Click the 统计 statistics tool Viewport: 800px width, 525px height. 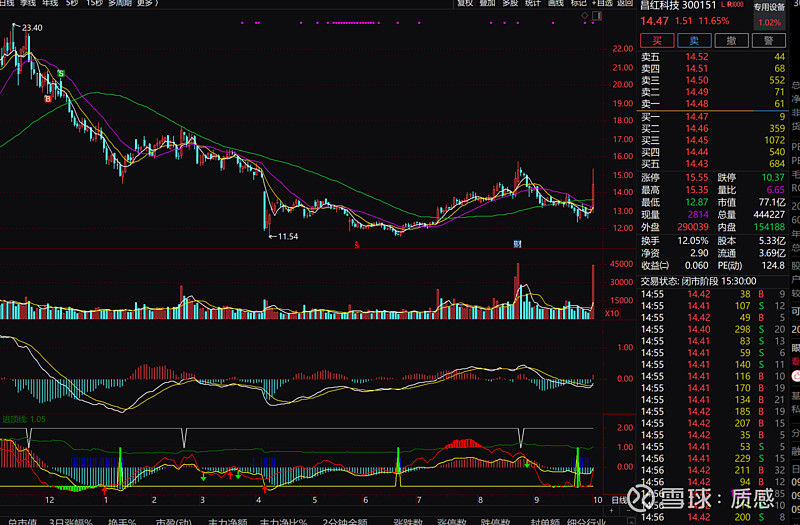533,3
